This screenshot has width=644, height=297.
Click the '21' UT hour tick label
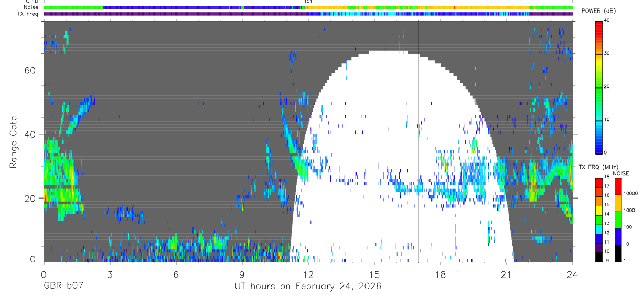[507, 274]
